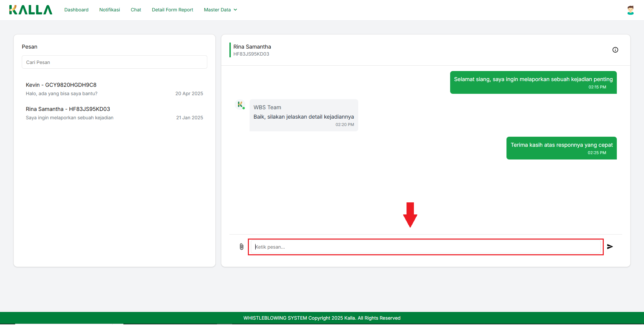Click the 'Terima kasih' message bubble

coord(561,148)
